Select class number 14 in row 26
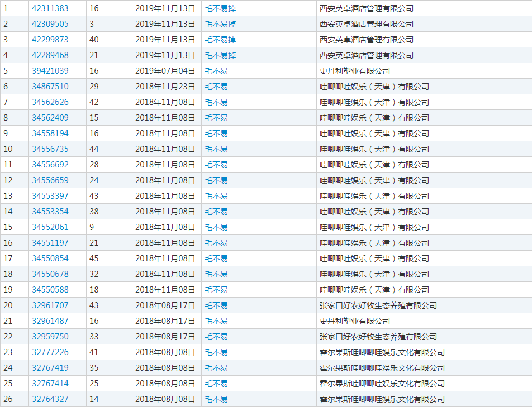 click(x=94, y=399)
